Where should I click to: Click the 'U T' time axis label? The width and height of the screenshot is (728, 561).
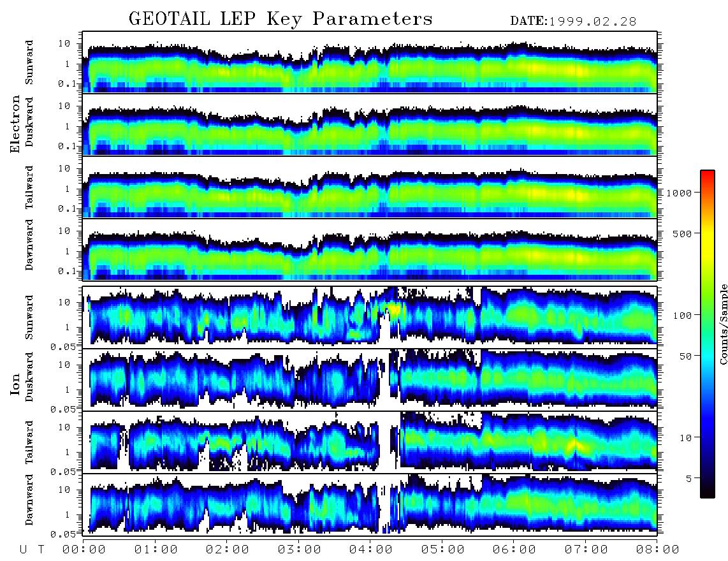coord(32,550)
